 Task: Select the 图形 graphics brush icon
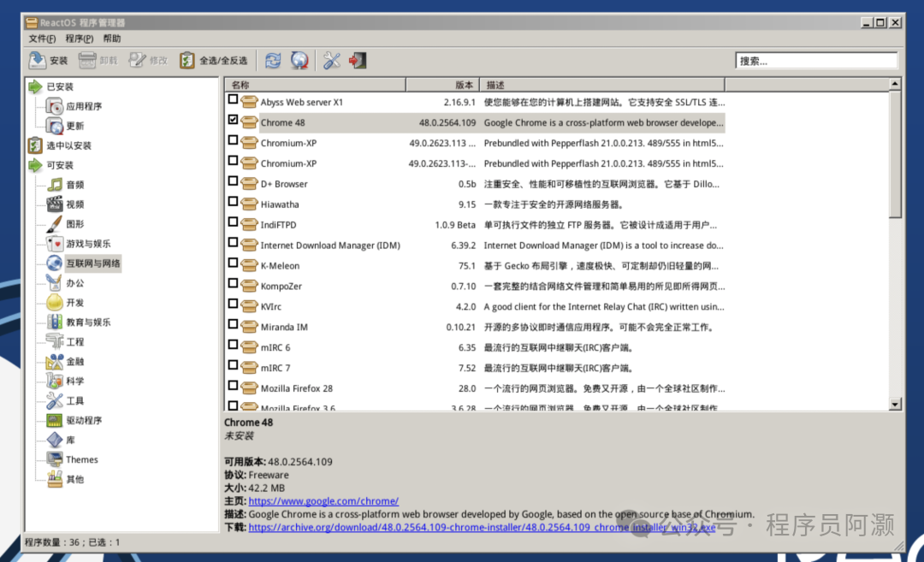click(x=55, y=224)
